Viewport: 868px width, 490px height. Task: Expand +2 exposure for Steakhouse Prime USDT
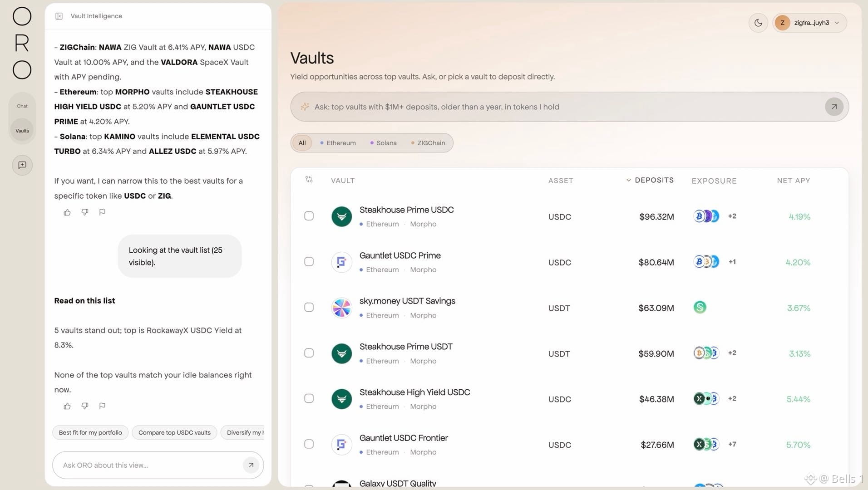click(732, 353)
